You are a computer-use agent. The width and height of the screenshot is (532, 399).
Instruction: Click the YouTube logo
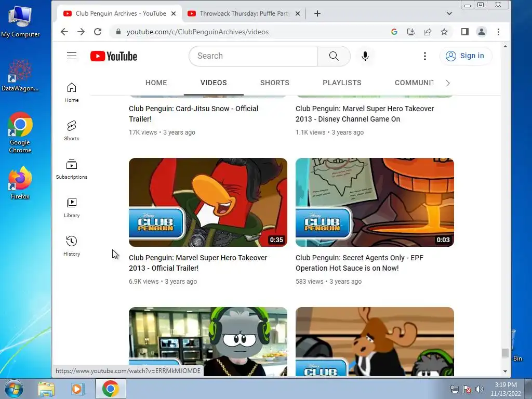pos(114,56)
